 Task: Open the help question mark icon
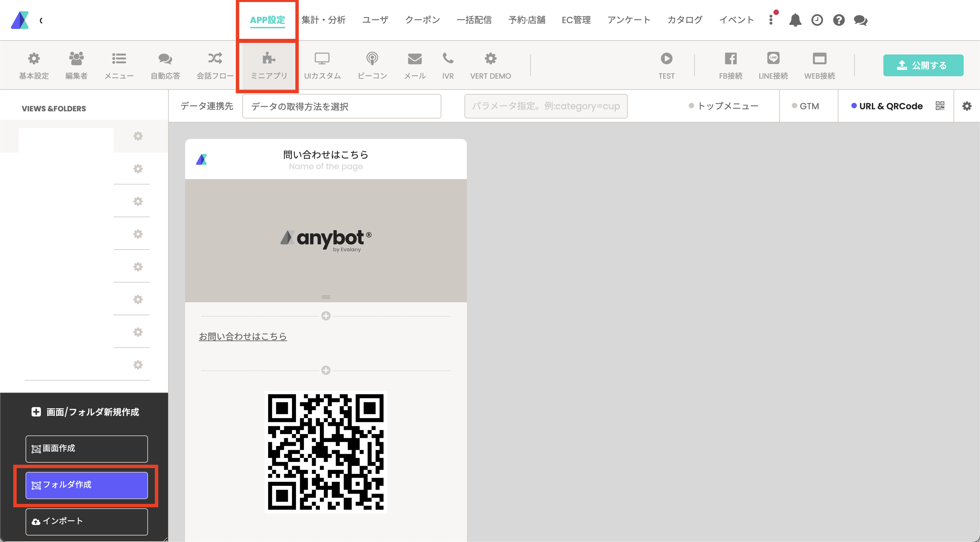click(x=838, y=20)
